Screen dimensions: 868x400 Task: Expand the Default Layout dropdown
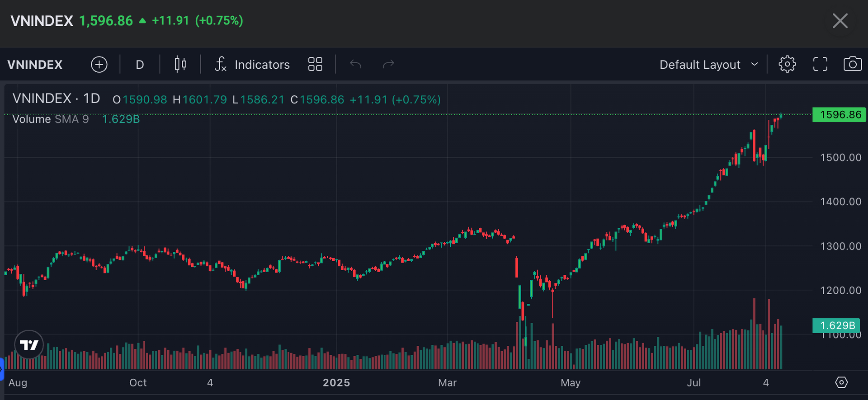708,65
